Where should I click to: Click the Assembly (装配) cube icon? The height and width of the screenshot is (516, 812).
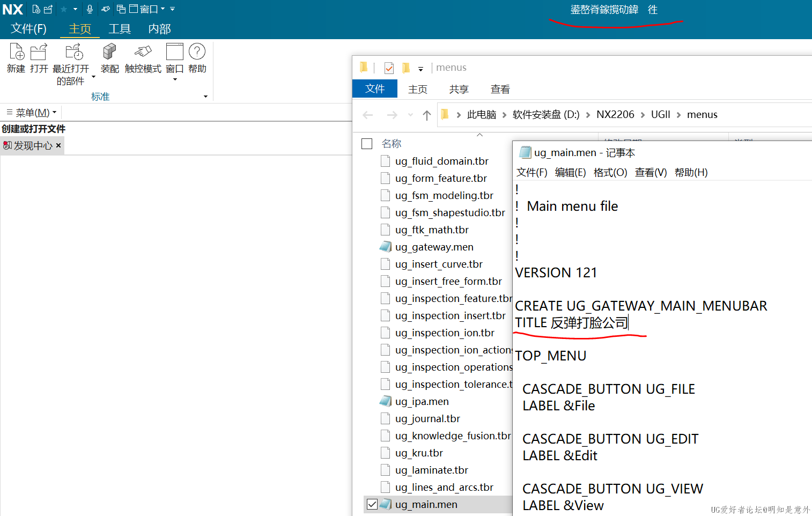tap(109, 52)
